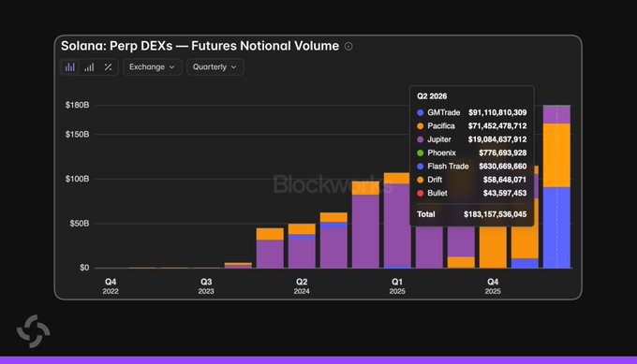Toggle the percentage view icon
The height and width of the screenshot is (364, 637).
[108, 67]
